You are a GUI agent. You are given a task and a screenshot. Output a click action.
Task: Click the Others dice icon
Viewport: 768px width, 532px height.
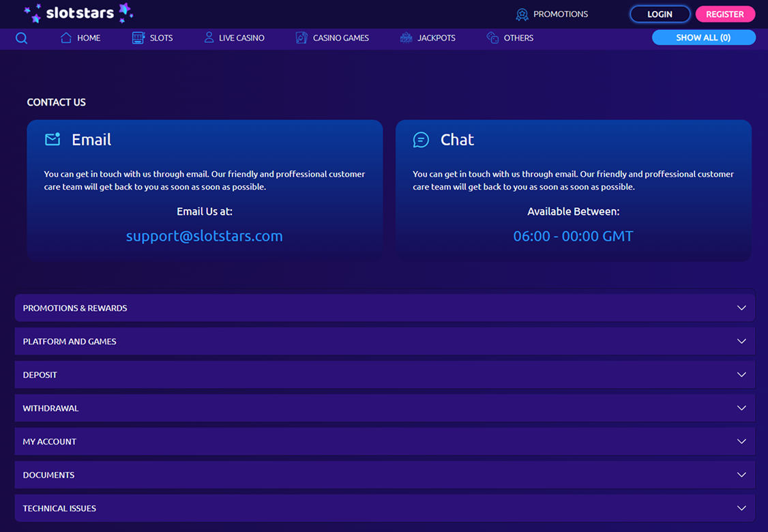[x=492, y=38]
